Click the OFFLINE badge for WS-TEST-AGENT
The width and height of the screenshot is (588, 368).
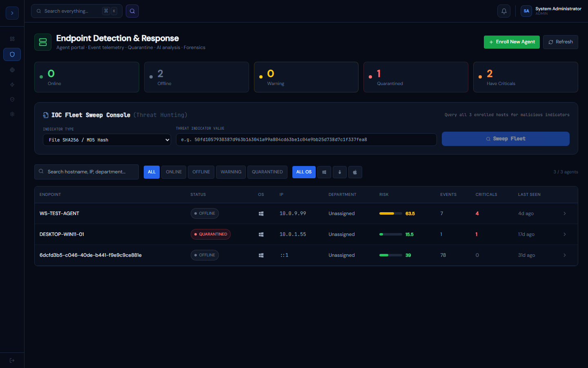tap(205, 213)
